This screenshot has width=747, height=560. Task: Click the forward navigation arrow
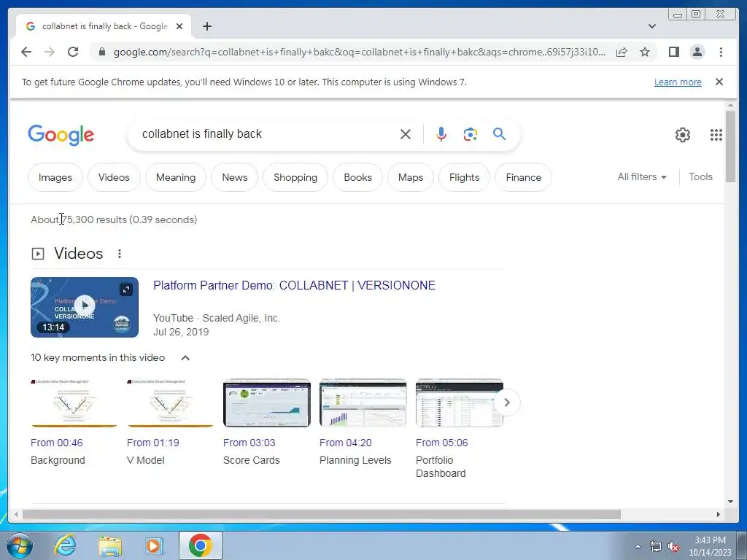click(50, 52)
